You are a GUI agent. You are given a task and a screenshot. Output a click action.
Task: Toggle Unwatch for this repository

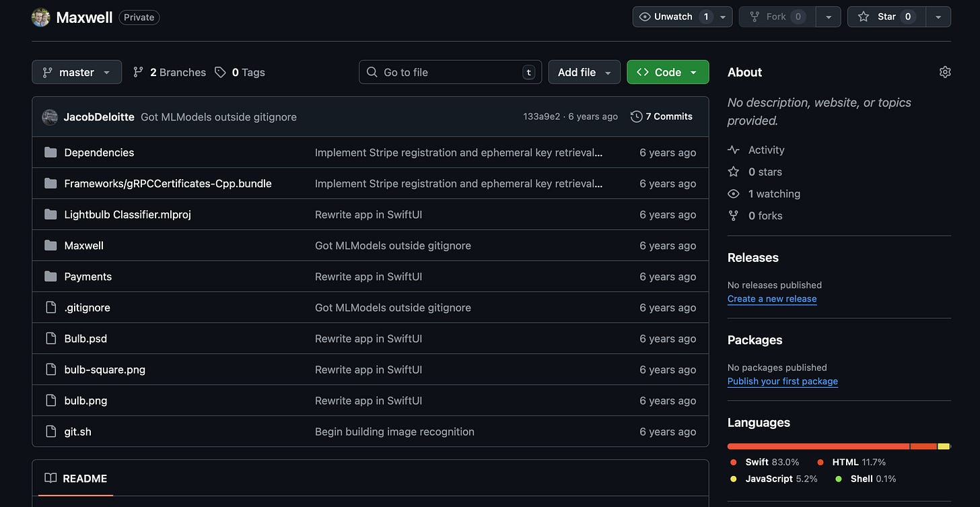click(673, 17)
